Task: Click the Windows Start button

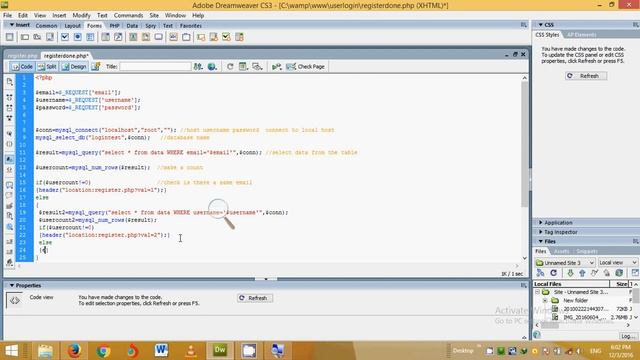Action: click(11, 351)
